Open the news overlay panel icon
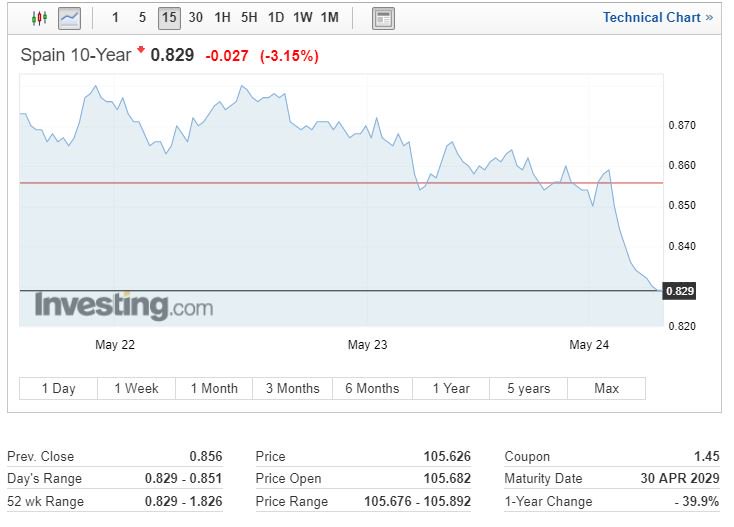Image resolution: width=734 pixels, height=527 pixels. tap(383, 19)
